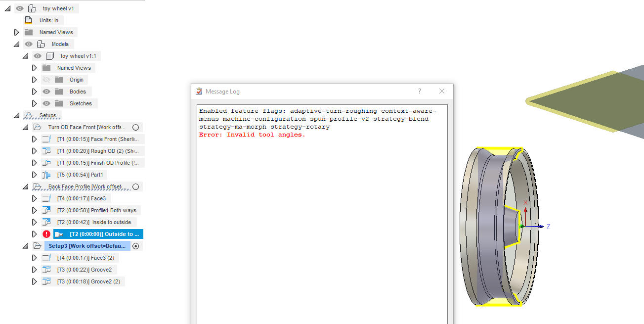
Task: Click the Profile1 Both ways operation icon
Action: [x=45, y=210]
